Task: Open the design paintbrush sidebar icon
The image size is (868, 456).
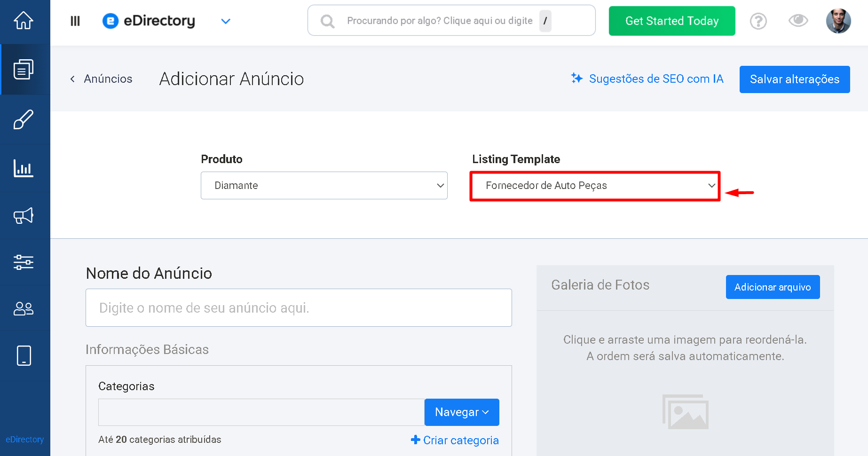Action: [24, 119]
